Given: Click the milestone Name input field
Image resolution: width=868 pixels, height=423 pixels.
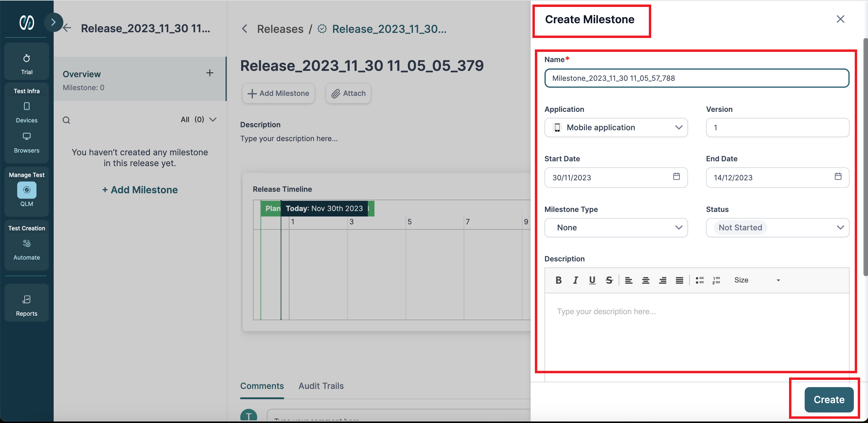Looking at the screenshot, I should pos(697,78).
